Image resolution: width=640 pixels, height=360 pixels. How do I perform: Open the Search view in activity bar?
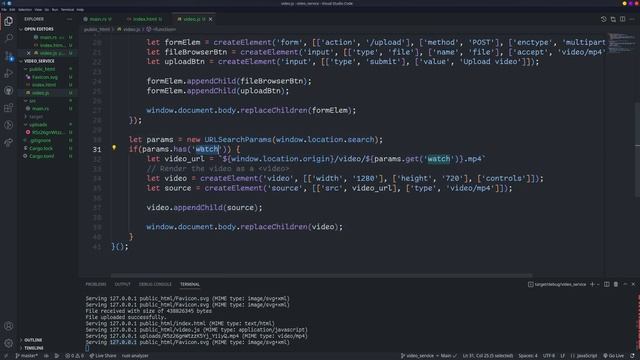[9, 38]
